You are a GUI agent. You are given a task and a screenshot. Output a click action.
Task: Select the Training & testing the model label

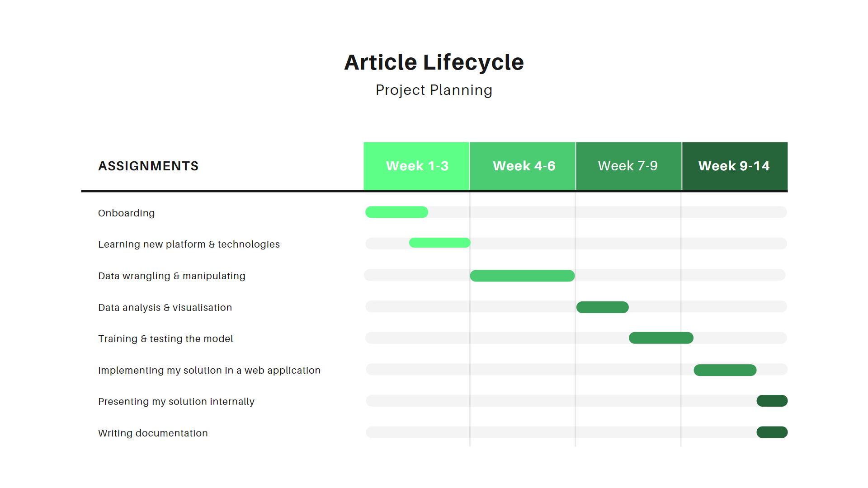pyautogui.click(x=165, y=339)
